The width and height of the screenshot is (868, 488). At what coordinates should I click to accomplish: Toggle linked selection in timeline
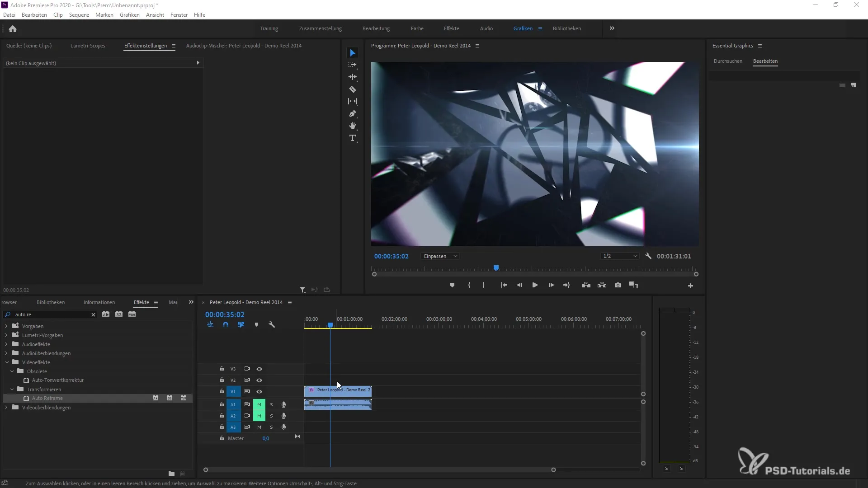click(241, 324)
